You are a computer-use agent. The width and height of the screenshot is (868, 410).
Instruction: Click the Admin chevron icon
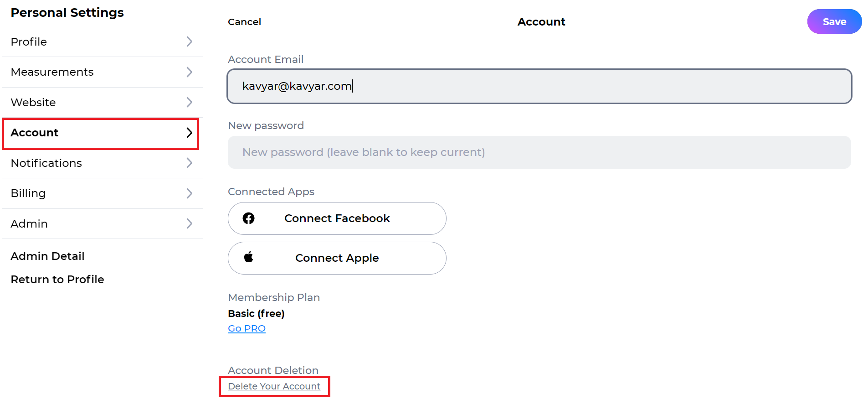tap(190, 223)
